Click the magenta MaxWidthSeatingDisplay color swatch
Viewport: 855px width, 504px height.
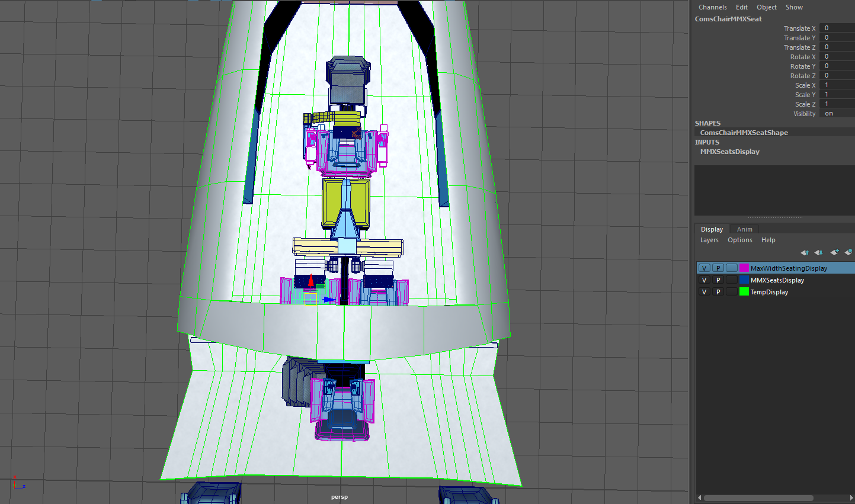(x=744, y=268)
